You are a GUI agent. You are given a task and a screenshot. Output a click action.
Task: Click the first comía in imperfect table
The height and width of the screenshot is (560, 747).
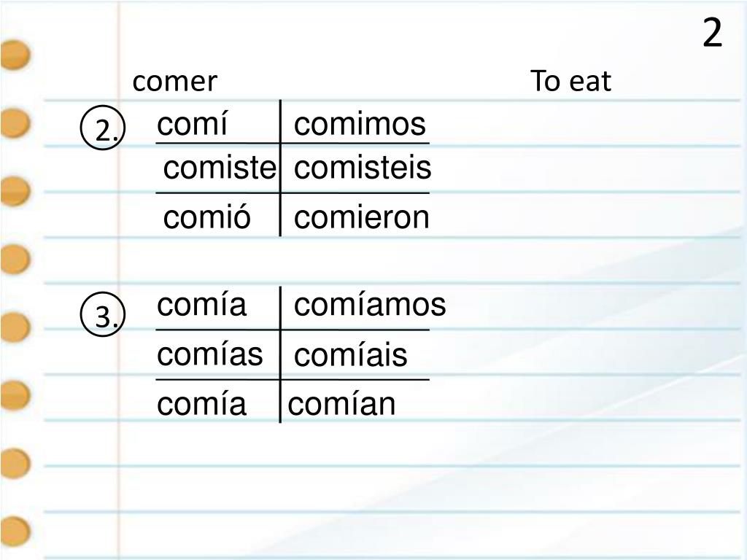(x=201, y=305)
